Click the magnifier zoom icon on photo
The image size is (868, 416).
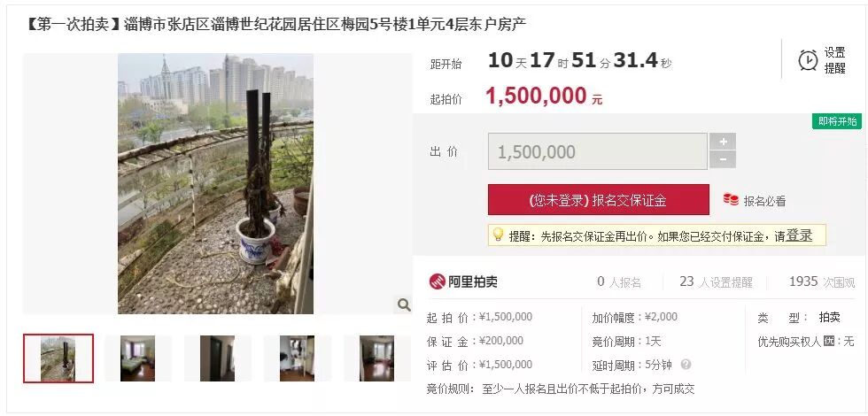[404, 304]
